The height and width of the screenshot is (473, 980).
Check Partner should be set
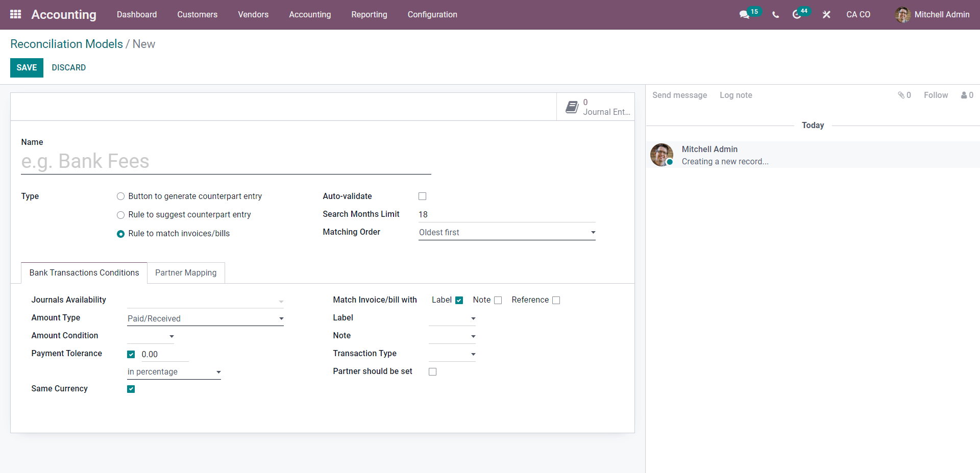pos(433,371)
